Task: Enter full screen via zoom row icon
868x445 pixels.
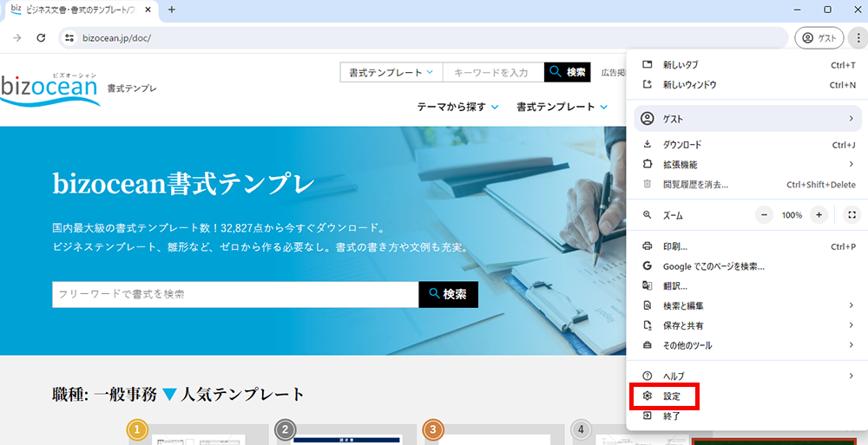Action: tap(852, 215)
